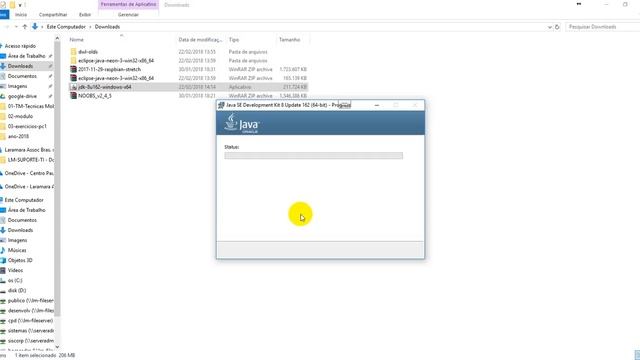The image size is (640, 360).
Task: Open the os (C:) drive icon
Action: [x=3, y=280]
